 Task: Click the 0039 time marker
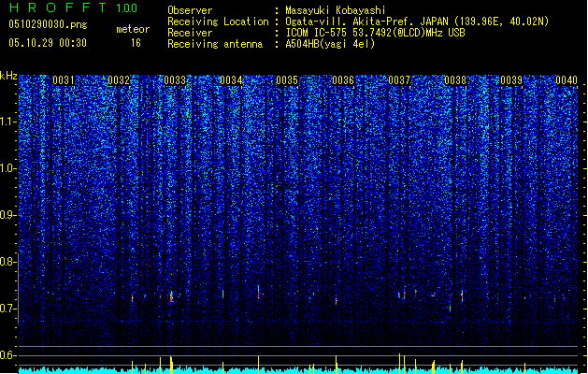click(x=512, y=80)
